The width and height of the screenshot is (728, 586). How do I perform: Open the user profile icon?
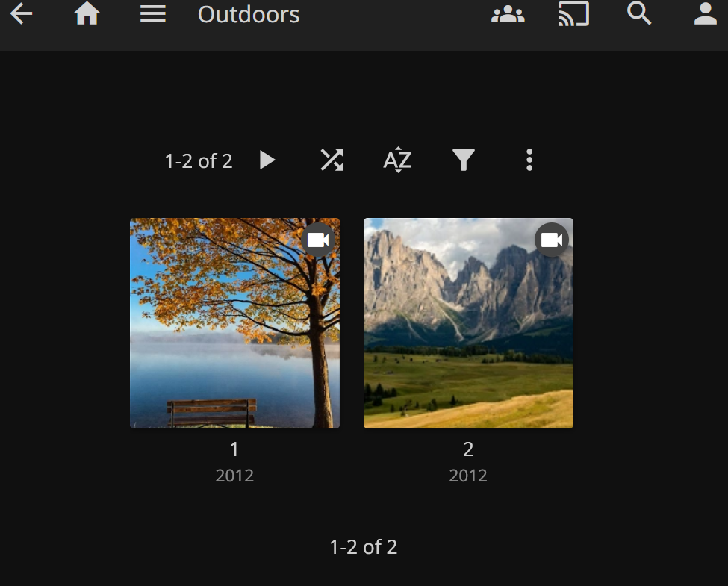tap(705, 14)
